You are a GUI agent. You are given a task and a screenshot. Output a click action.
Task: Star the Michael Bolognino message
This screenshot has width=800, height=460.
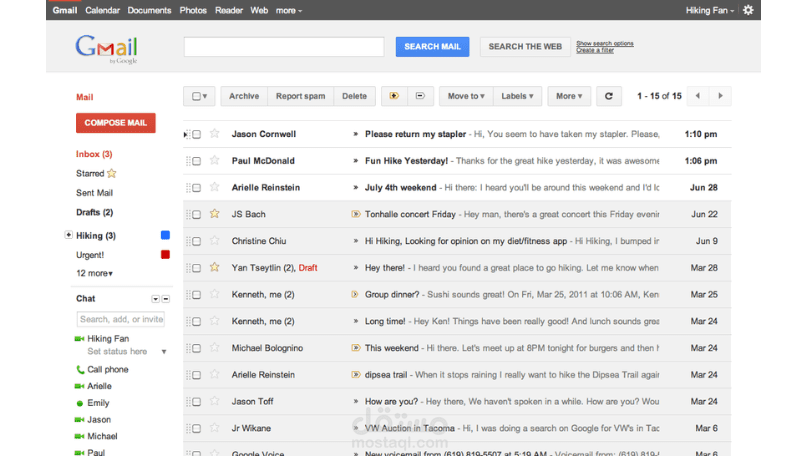point(215,347)
